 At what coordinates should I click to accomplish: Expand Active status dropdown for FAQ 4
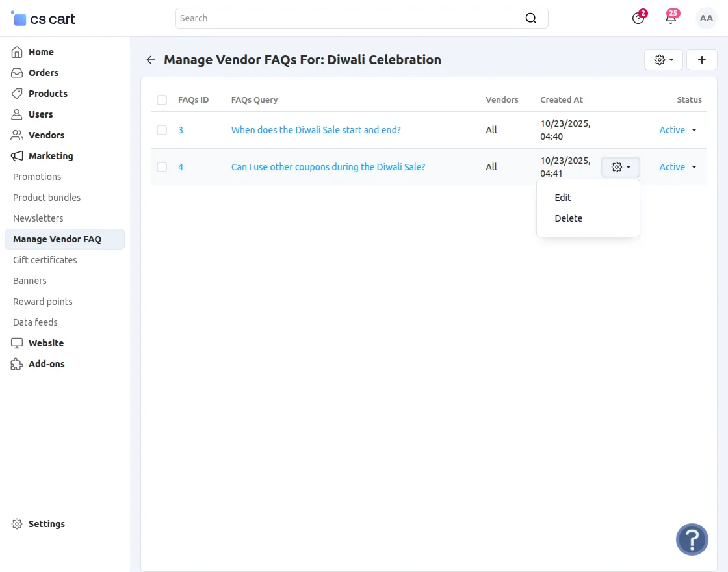point(678,167)
